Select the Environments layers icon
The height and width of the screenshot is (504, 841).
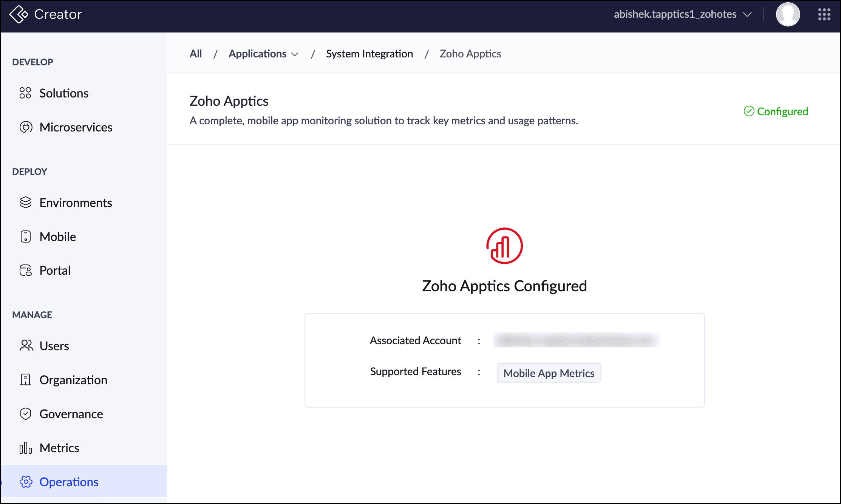point(26,203)
